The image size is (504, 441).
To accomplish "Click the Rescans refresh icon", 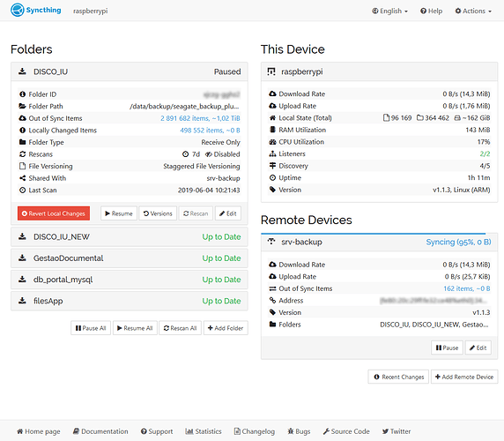I will click(x=22, y=154).
